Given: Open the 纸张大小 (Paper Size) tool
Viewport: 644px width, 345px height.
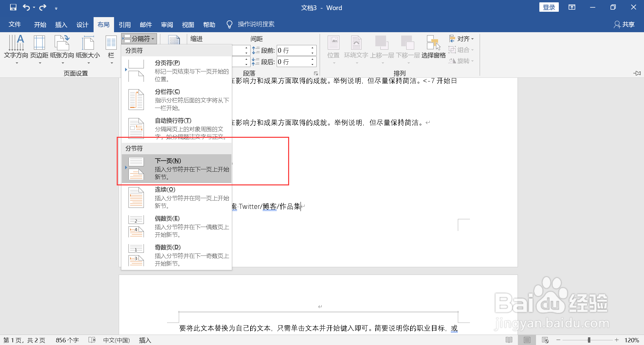Looking at the screenshot, I should (88, 49).
